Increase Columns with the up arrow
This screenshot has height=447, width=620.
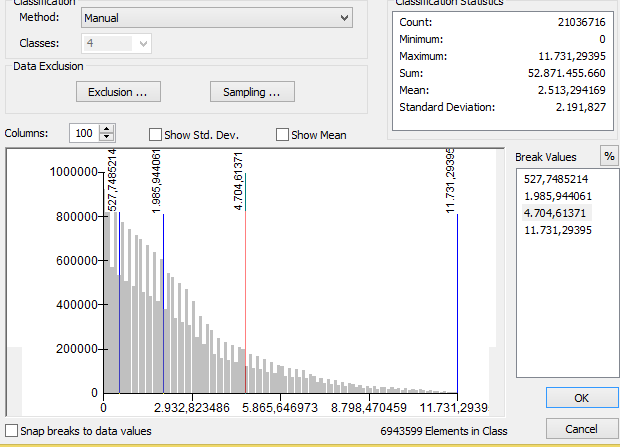[x=107, y=129]
